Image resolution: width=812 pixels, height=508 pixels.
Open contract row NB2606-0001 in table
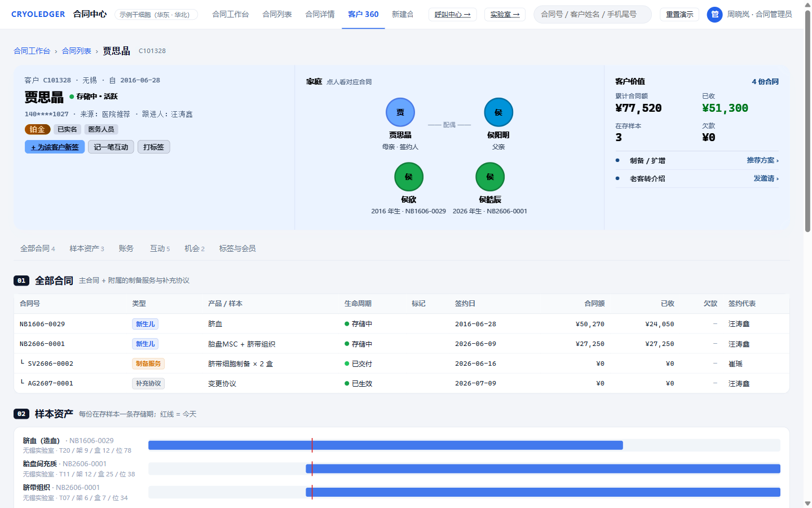[x=401, y=344]
